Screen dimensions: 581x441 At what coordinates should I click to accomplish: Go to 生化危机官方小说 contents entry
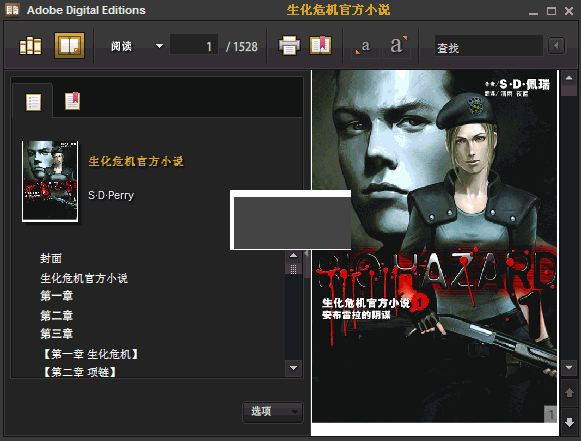click(x=84, y=278)
